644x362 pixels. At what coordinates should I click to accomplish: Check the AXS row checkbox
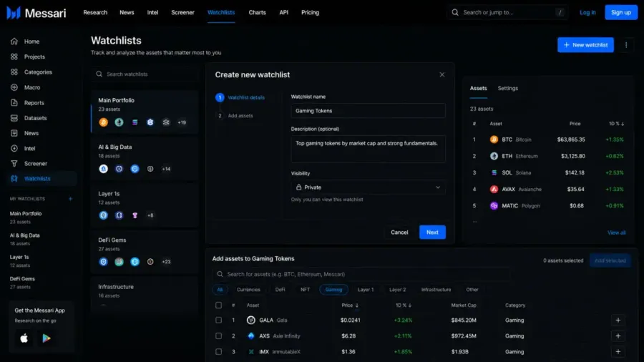coord(218,336)
